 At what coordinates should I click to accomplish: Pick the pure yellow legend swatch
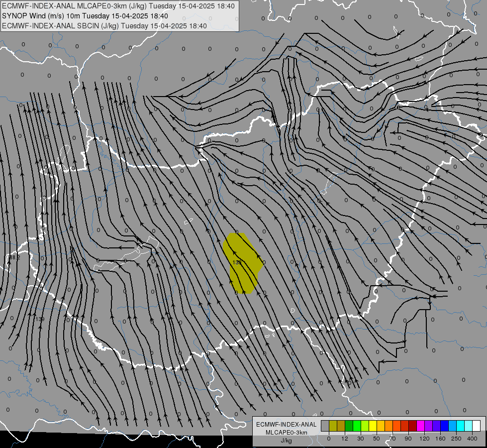point(373,426)
